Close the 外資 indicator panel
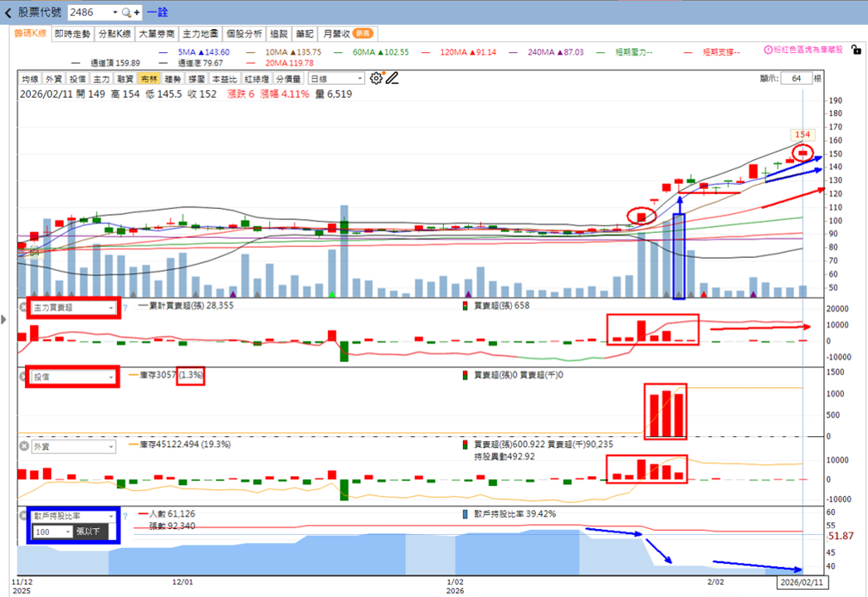This screenshot has width=868, height=597. [24, 446]
